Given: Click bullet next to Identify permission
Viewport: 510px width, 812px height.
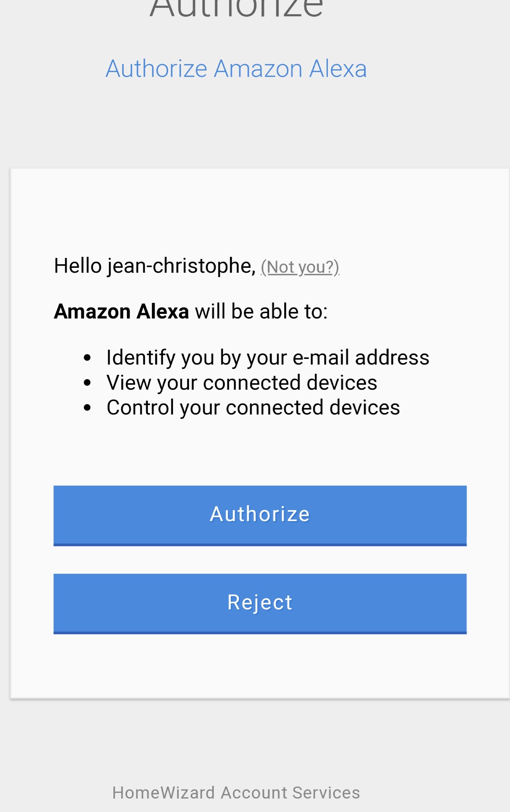Looking at the screenshot, I should click(x=87, y=358).
